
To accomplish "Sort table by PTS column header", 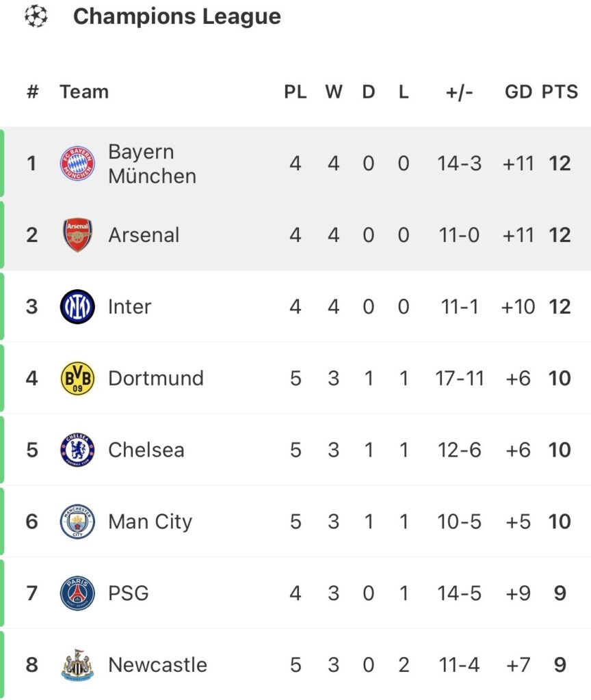I will coord(560,92).
